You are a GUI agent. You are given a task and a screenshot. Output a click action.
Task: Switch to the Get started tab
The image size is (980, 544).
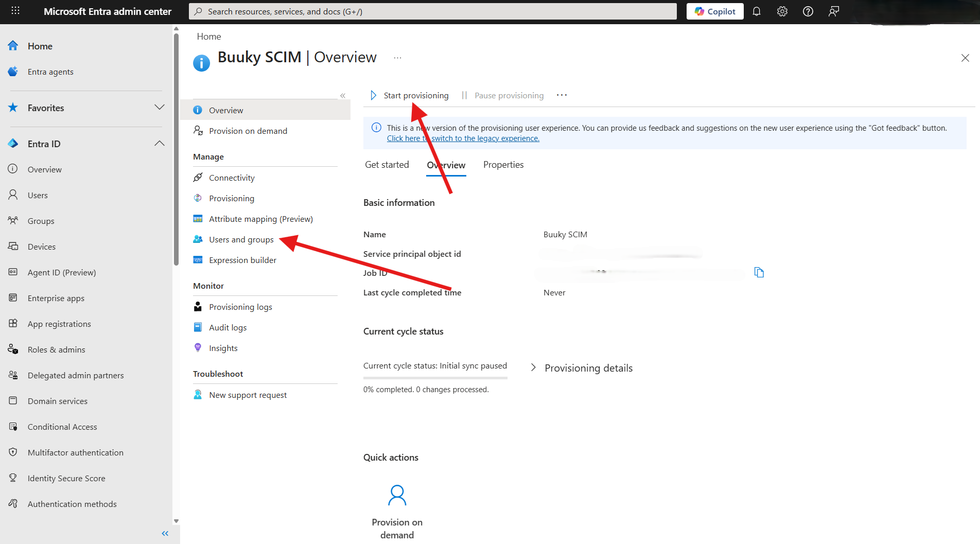pyautogui.click(x=387, y=165)
